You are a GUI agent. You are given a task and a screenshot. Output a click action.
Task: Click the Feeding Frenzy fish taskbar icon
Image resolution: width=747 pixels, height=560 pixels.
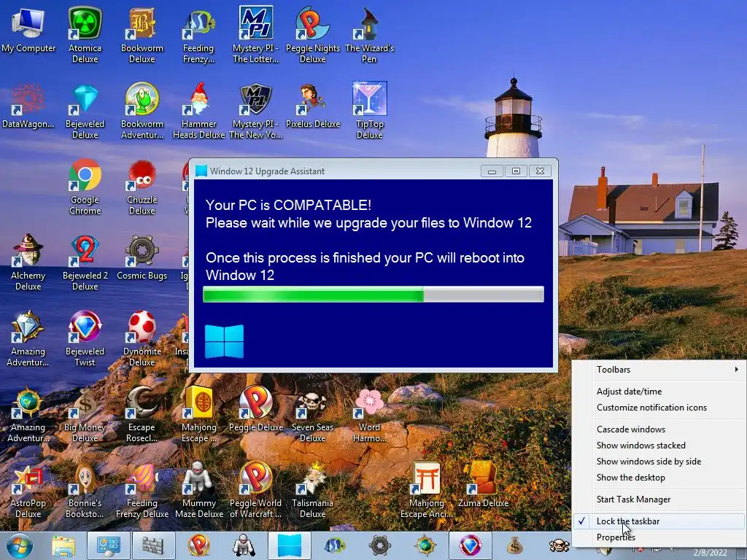click(x=334, y=545)
